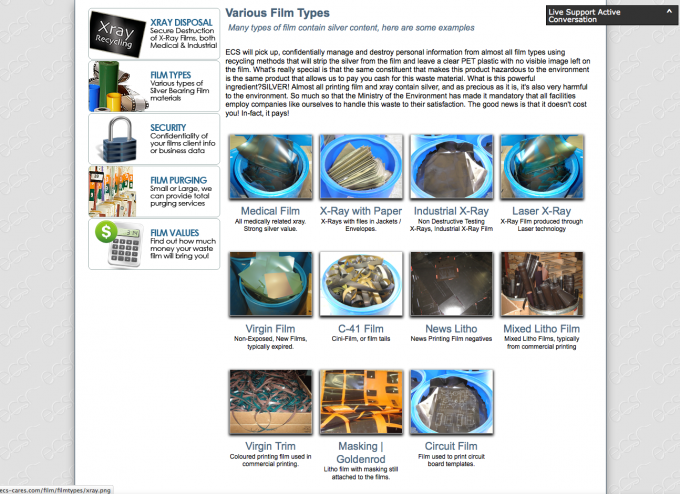Open the FILM VALUES menu heading
Image resolution: width=680 pixels, height=494 pixels.
174,233
